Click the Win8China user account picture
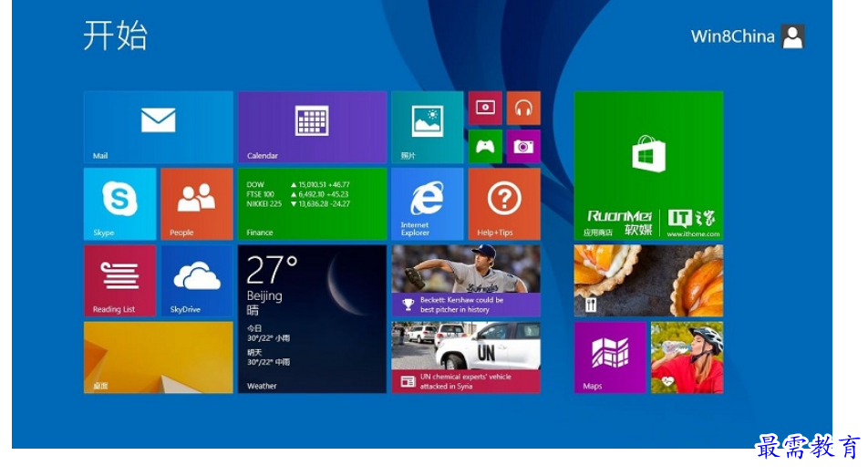Viewport: 868px width, 476px height. 792,36
